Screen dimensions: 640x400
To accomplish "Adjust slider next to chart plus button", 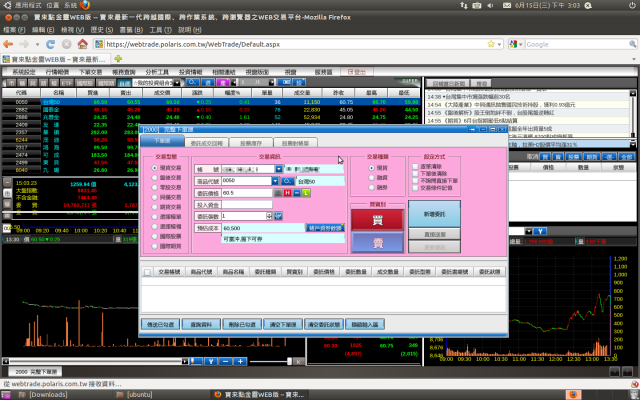I will (x=289, y=361).
